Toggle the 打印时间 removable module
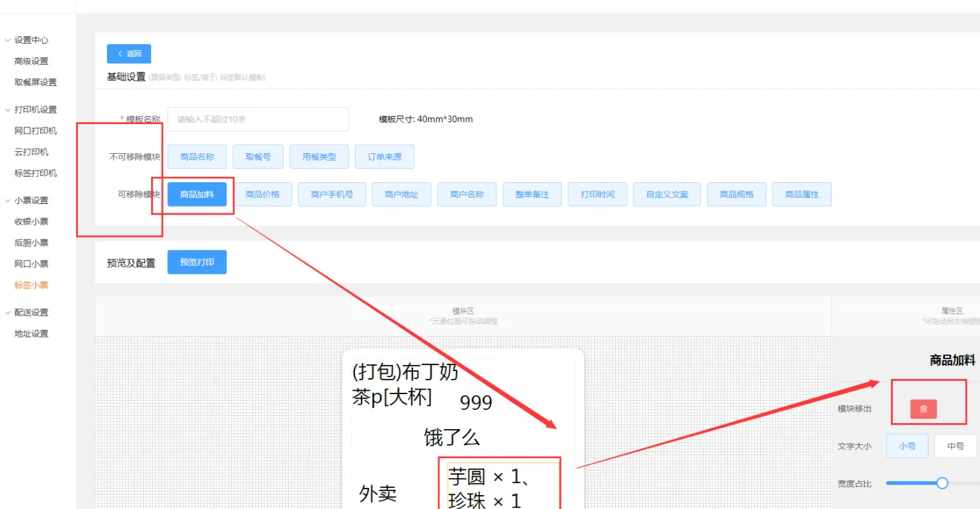The width and height of the screenshot is (980, 509). [597, 195]
